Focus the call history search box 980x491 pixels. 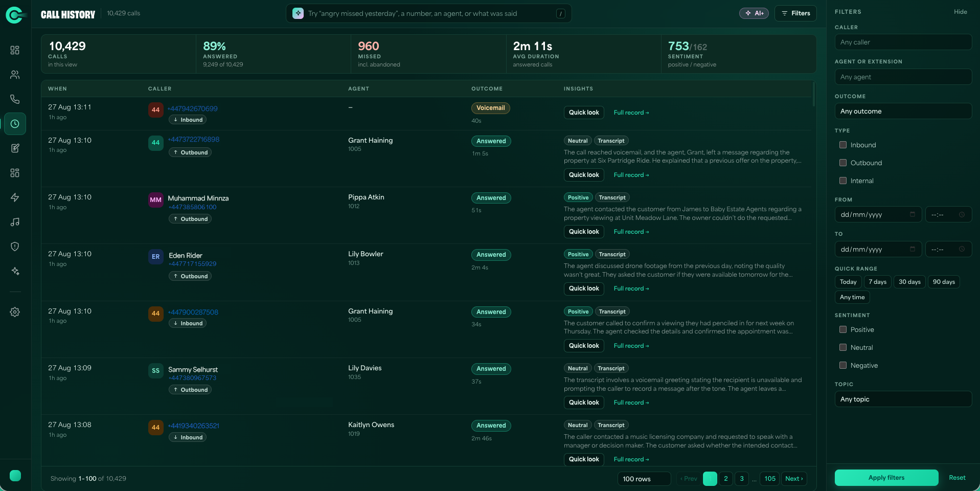pos(428,14)
